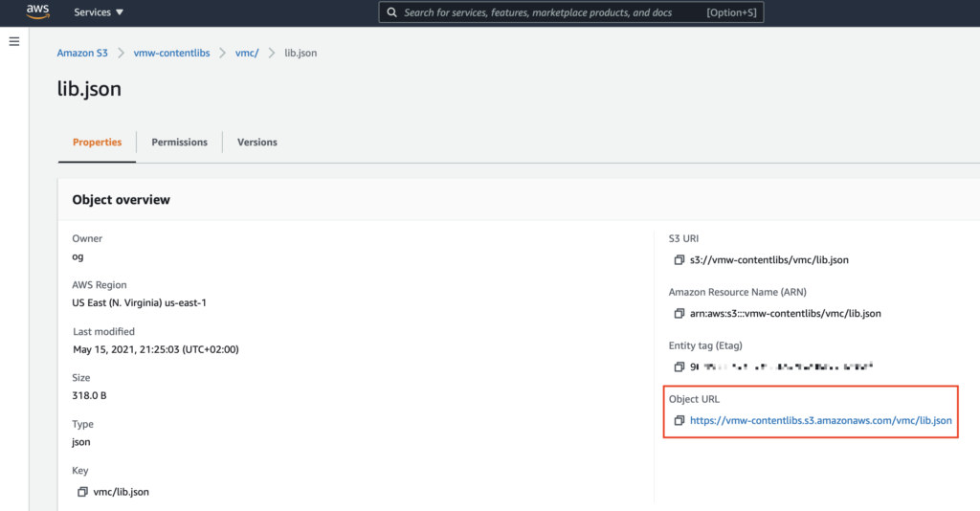
Task: Select the US East (N. Virginia) region value
Action: (139, 303)
